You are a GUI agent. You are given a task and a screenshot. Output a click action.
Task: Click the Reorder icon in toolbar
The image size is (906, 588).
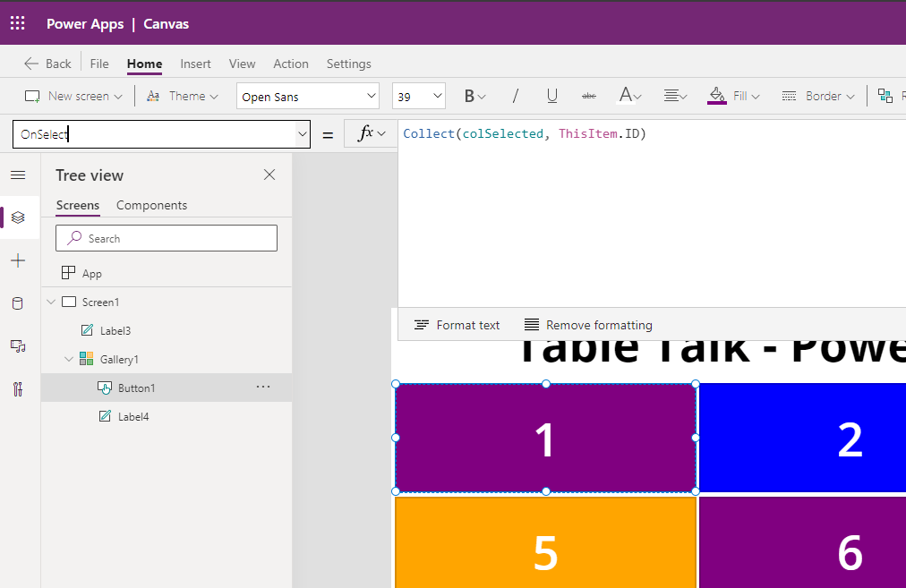click(885, 96)
